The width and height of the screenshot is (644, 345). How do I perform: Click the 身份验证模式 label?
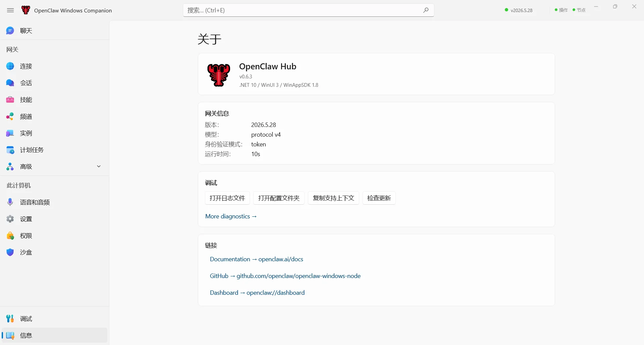[x=224, y=144]
